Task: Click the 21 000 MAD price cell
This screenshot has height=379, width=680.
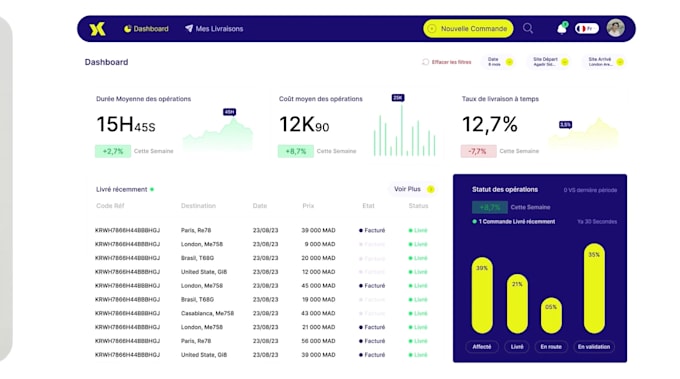Action: click(x=318, y=327)
